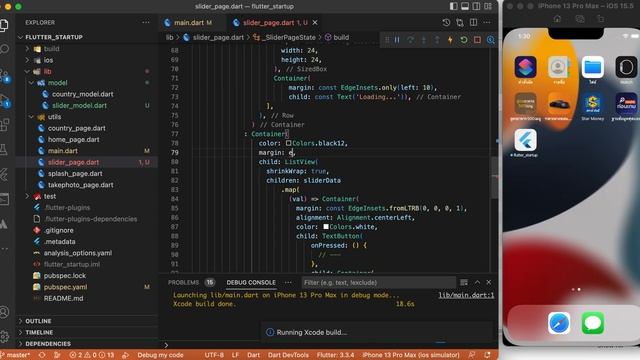Click Debug my code in status bar

[x=160, y=355]
